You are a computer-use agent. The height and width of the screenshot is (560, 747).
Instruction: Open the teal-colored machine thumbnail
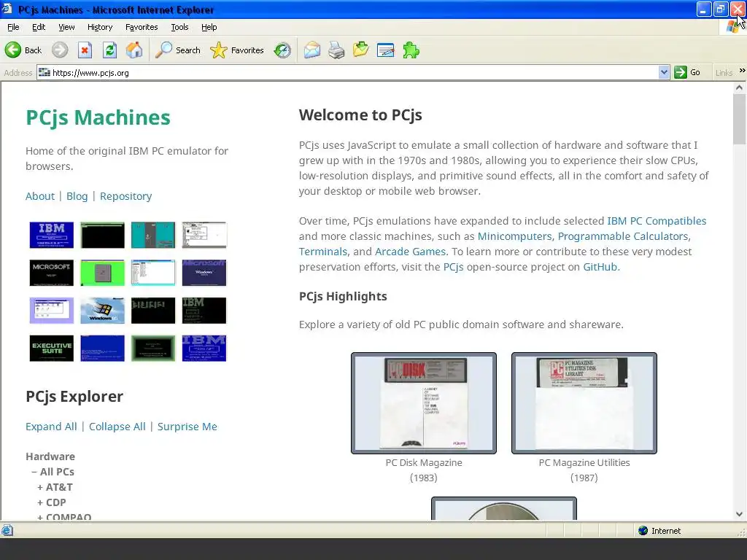coord(153,235)
